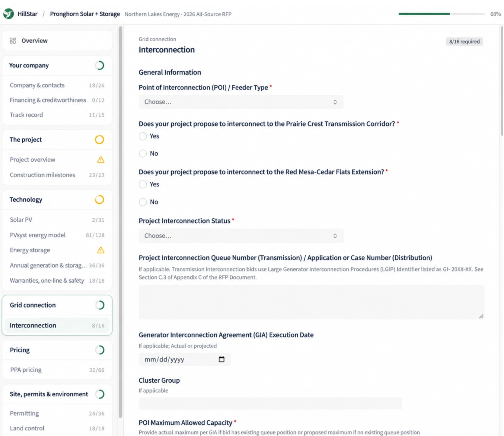Image resolution: width=504 pixels, height=436 pixels.
Task: Click the 8/16 required badge
Action: click(x=464, y=42)
